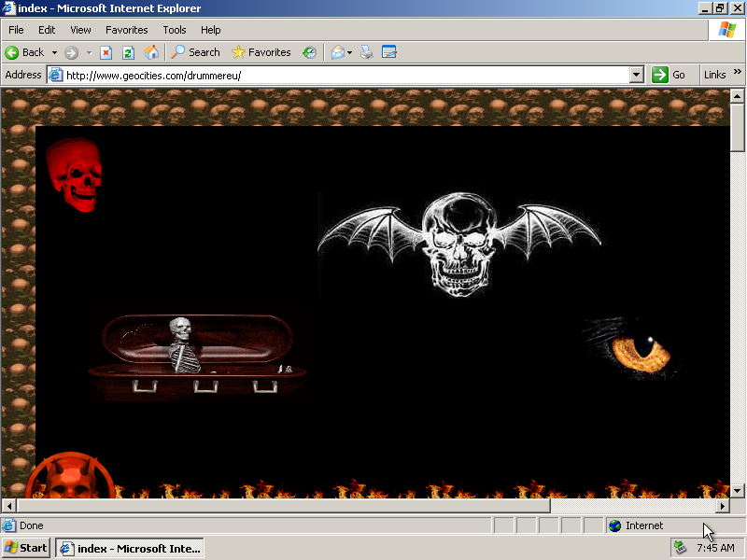This screenshot has height=560, width=747.
Task: Expand the Back button history dropdown
Action: (x=54, y=52)
